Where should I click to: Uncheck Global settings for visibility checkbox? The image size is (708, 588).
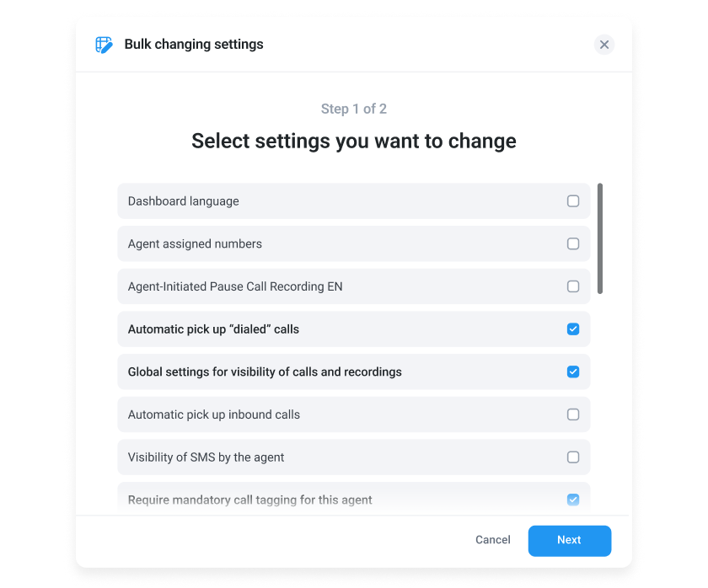pyautogui.click(x=573, y=372)
